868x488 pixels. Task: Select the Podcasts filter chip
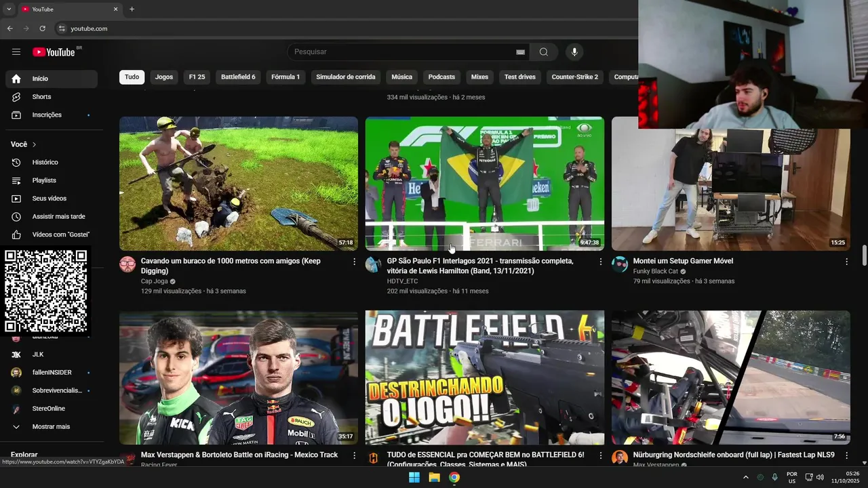(x=441, y=77)
